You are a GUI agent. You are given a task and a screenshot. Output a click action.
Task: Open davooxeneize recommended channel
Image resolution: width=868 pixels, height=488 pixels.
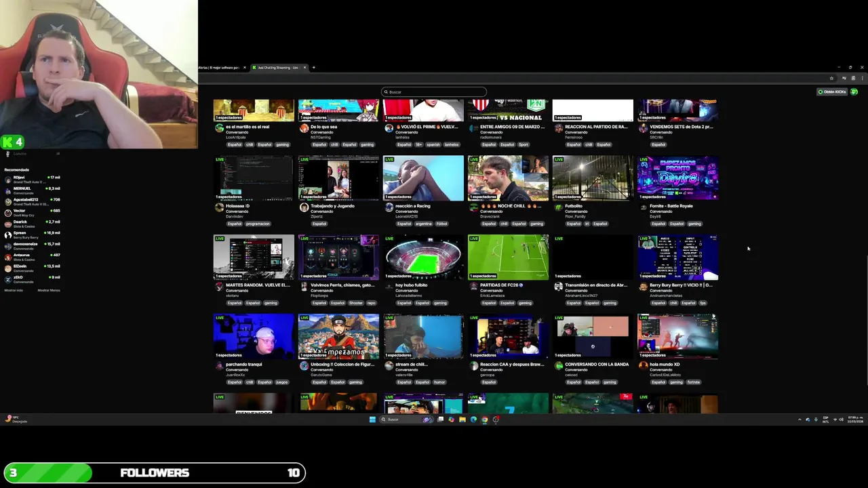pyautogui.click(x=33, y=245)
